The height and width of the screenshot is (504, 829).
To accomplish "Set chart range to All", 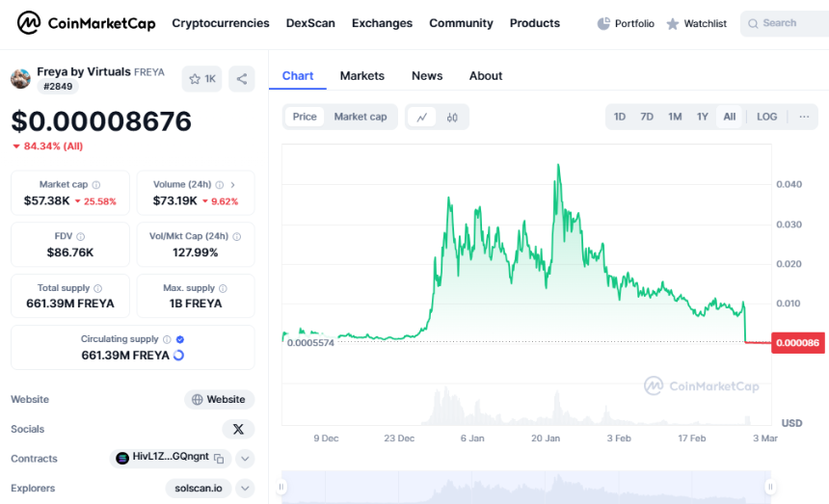I will coord(730,117).
